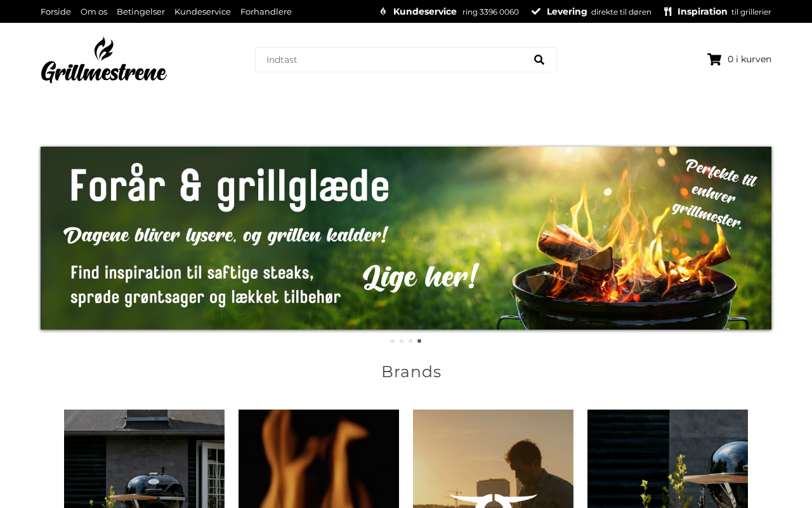Open the Forhandlere link
Screen dimensions: 812x508
click(x=266, y=11)
